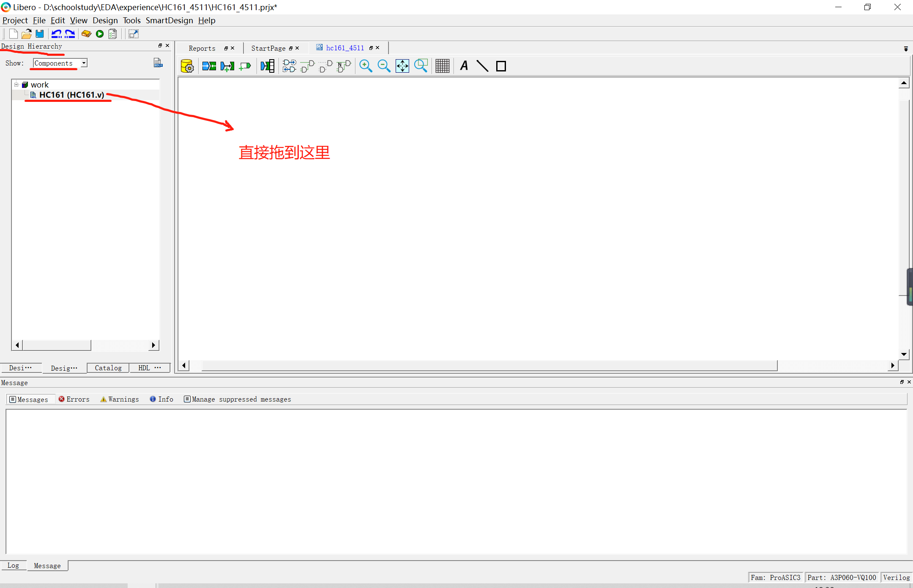Show only Warnings in Message panel
This screenshot has height=588, width=913.
(x=120, y=399)
